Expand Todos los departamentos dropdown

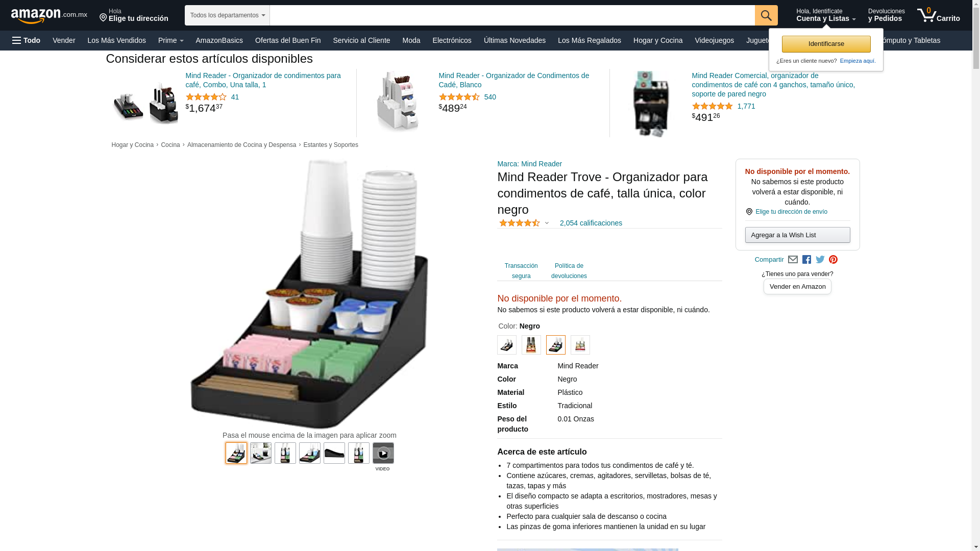227,15
